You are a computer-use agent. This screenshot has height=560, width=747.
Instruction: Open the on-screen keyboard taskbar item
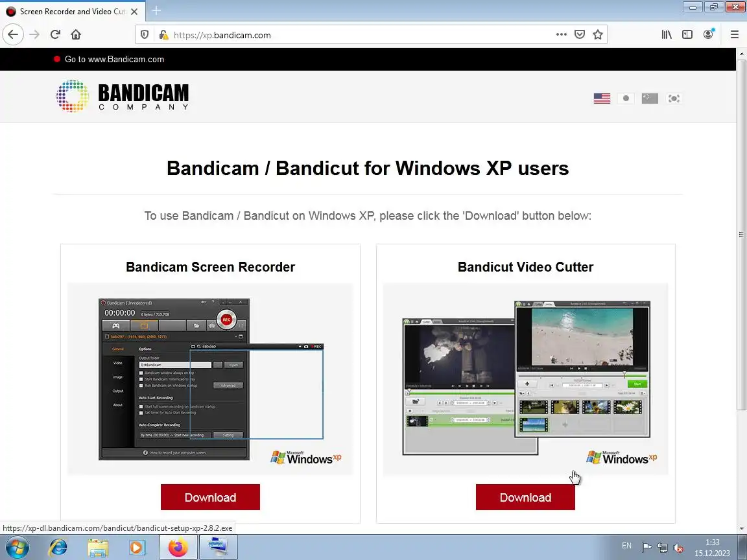click(x=218, y=547)
